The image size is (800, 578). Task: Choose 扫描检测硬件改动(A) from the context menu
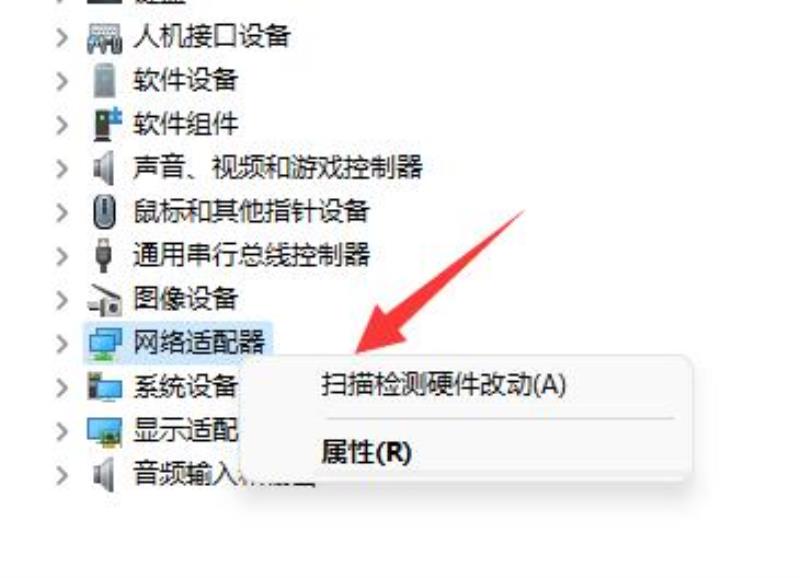(x=443, y=385)
